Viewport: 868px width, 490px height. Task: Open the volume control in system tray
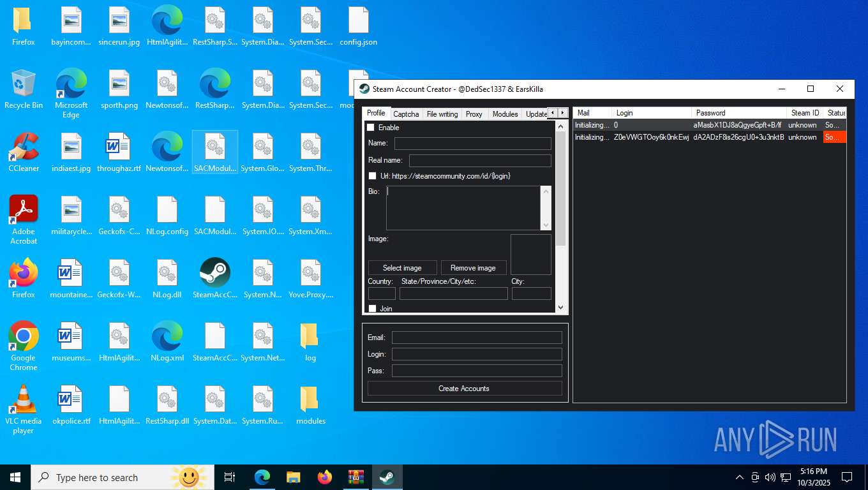pyautogui.click(x=770, y=477)
